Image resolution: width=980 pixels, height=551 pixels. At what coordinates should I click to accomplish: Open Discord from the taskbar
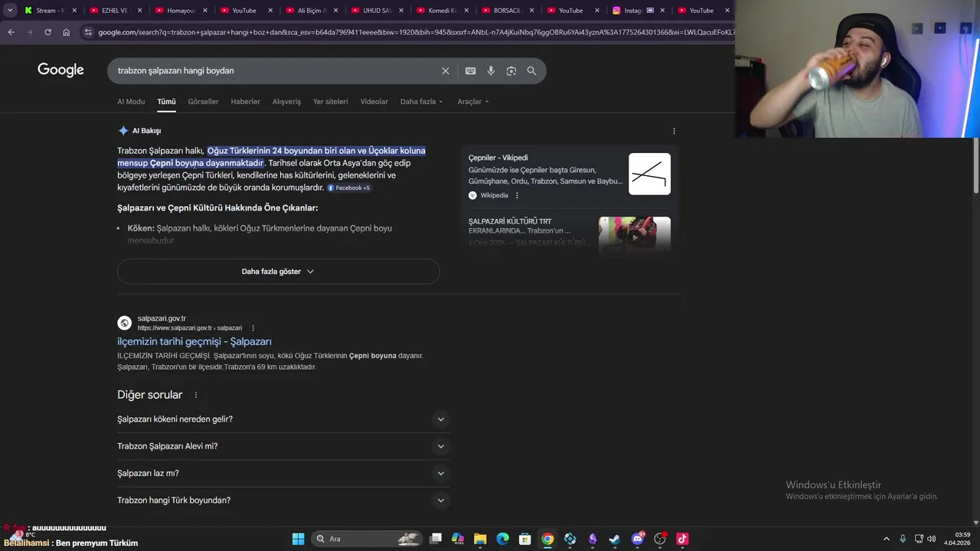point(637,539)
